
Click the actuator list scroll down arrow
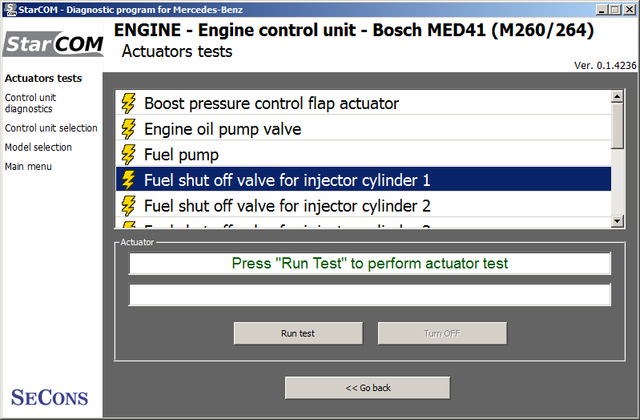click(x=617, y=221)
